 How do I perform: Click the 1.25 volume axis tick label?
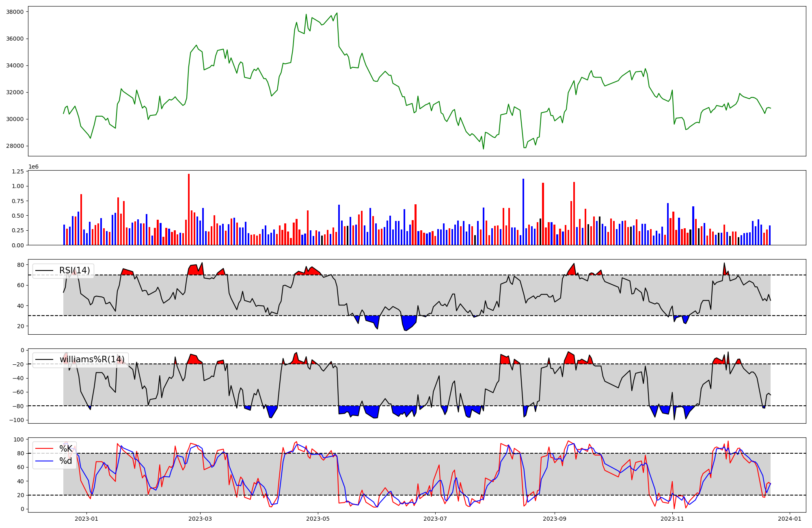pyautogui.click(x=18, y=172)
